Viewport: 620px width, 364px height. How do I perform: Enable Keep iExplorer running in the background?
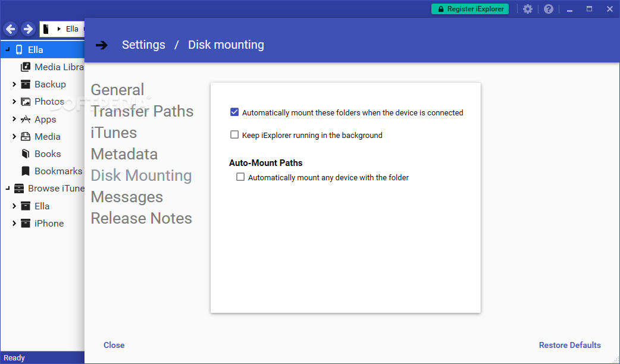[x=234, y=135]
